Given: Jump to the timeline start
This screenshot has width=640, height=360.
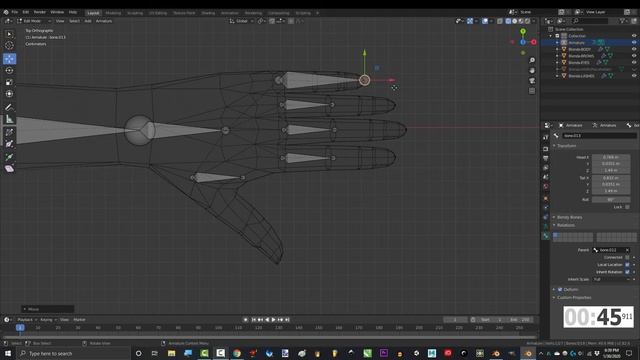Looking at the screenshot, I should click(253, 320).
